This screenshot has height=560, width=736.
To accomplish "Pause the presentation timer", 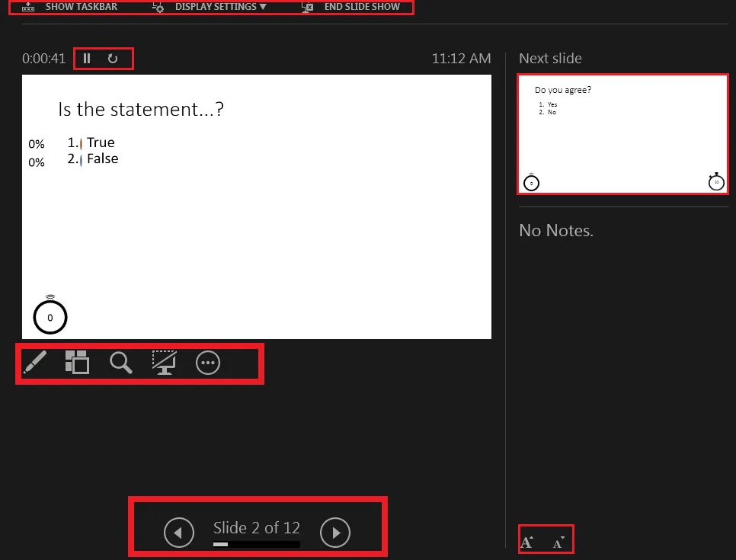I will [86, 58].
